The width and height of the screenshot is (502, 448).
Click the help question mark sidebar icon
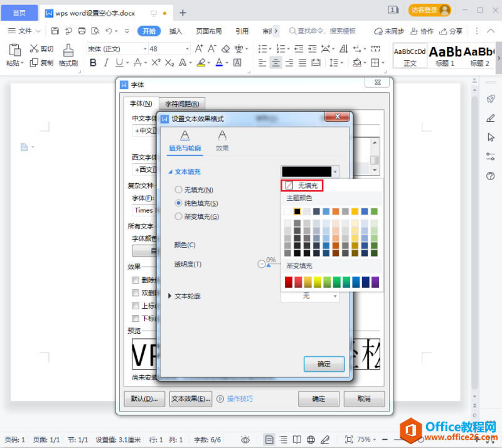coord(491,176)
